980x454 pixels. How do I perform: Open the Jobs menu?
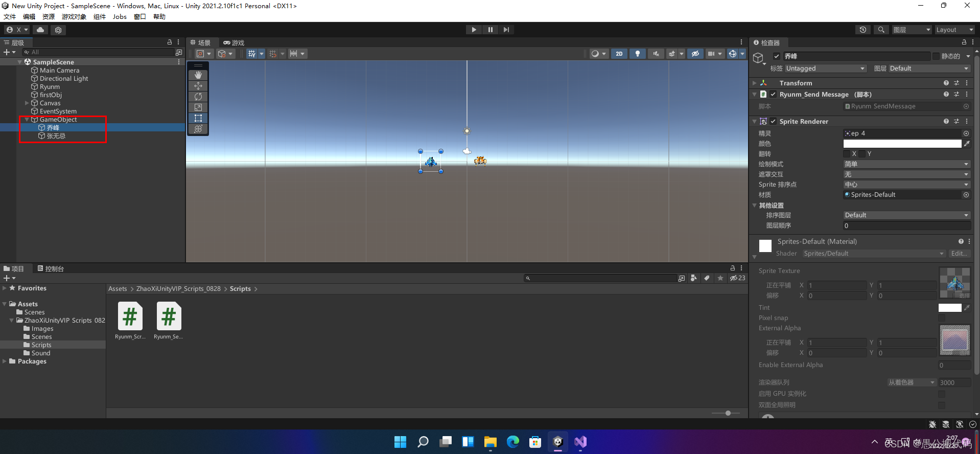tap(120, 17)
